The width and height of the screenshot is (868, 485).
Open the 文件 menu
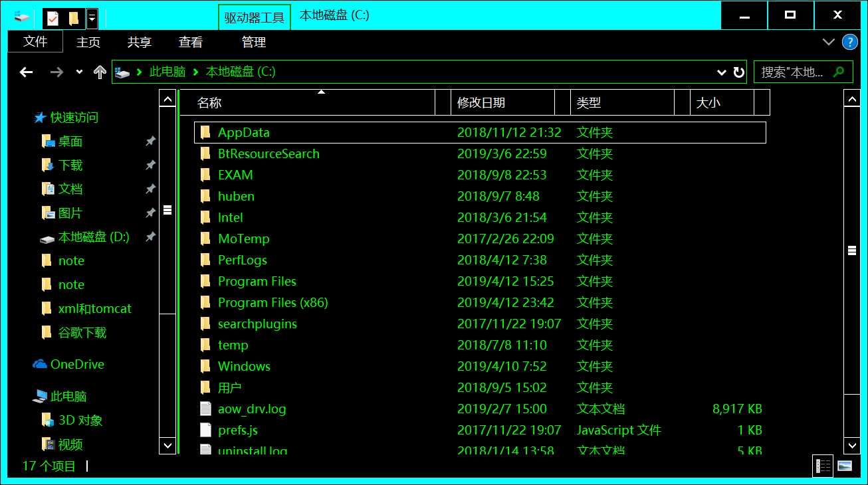(35, 42)
